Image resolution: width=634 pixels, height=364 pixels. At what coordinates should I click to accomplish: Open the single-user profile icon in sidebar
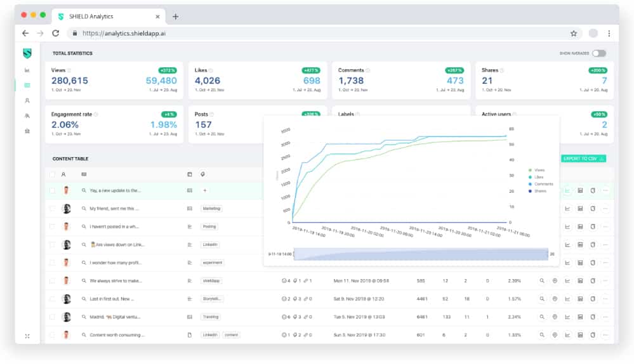(27, 100)
